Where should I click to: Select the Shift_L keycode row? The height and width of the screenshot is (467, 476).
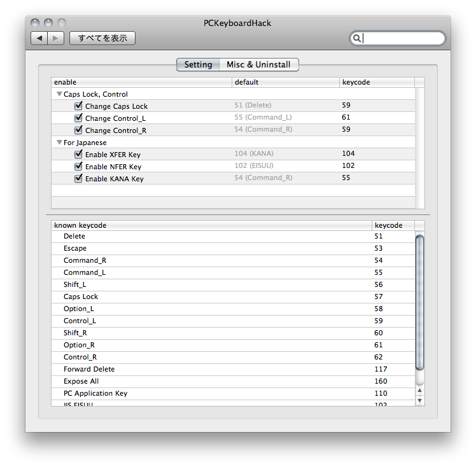(x=233, y=284)
